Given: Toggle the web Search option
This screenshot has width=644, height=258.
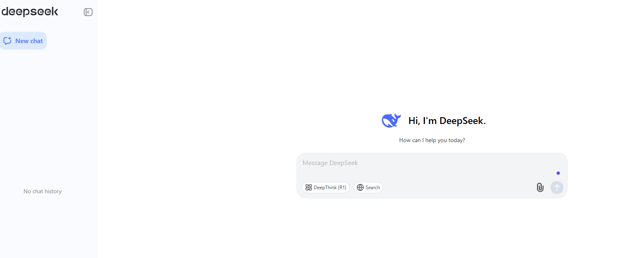Looking at the screenshot, I should tap(368, 188).
